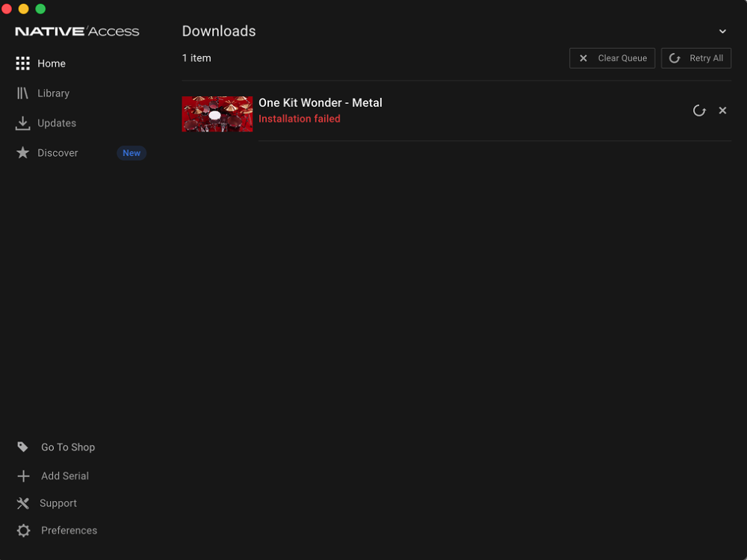Collapse the Downloads panel with the chevron
This screenshot has height=560, width=747.
(722, 31)
